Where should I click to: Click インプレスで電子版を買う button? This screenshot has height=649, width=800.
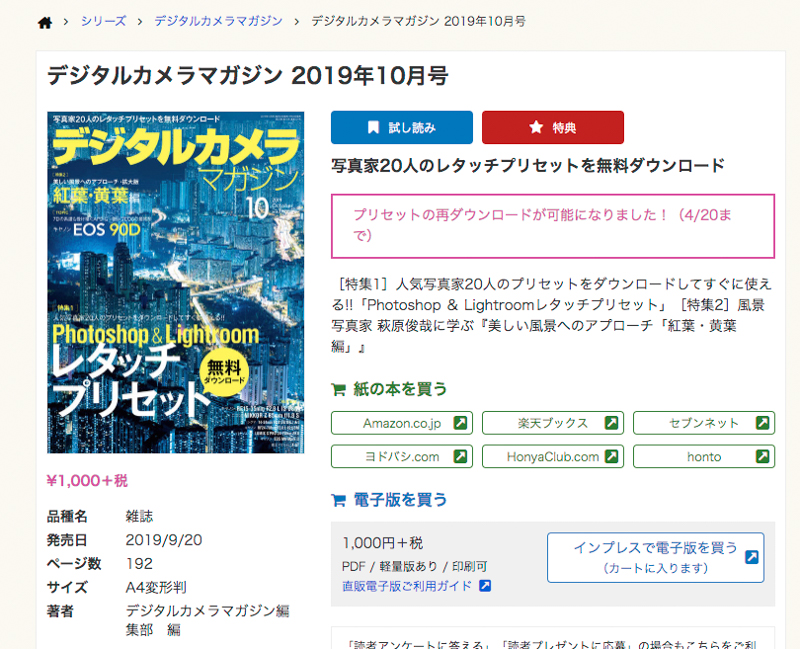(x=656, y=558)
